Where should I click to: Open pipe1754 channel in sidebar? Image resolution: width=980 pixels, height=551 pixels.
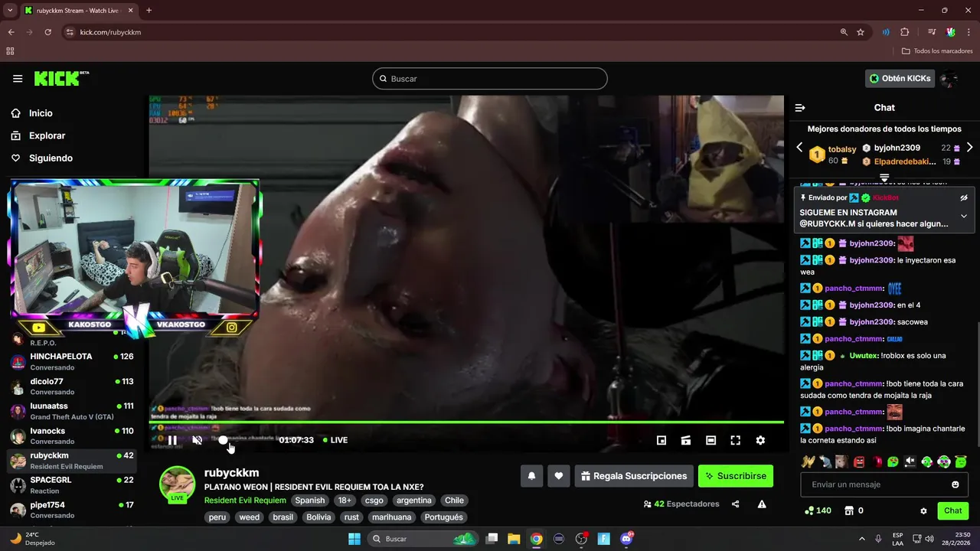(72, 510)
